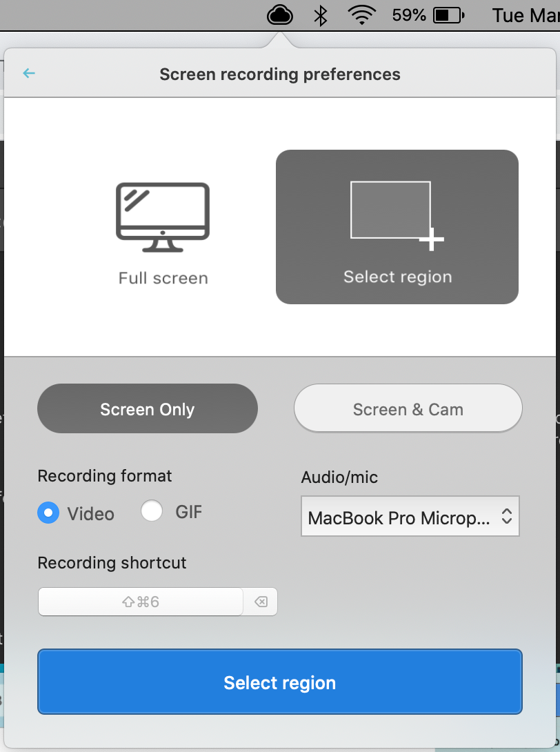Viewport: 560px width, 752px height.
Task: Click the battery status icon
Action: (x=449, y=15)
